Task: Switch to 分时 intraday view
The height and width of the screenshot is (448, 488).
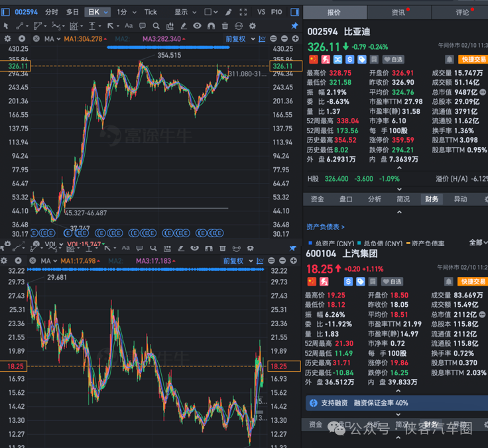Action: coord(51,12)
